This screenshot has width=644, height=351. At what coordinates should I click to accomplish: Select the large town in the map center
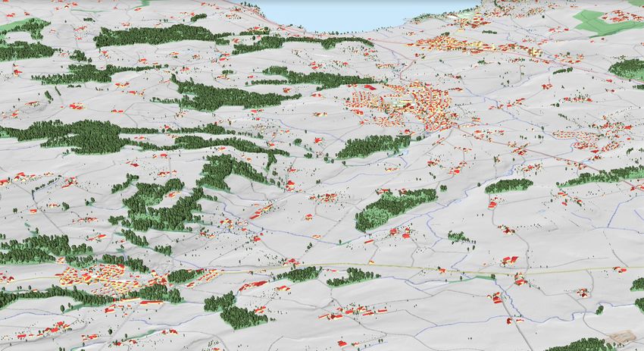(405, 102)
